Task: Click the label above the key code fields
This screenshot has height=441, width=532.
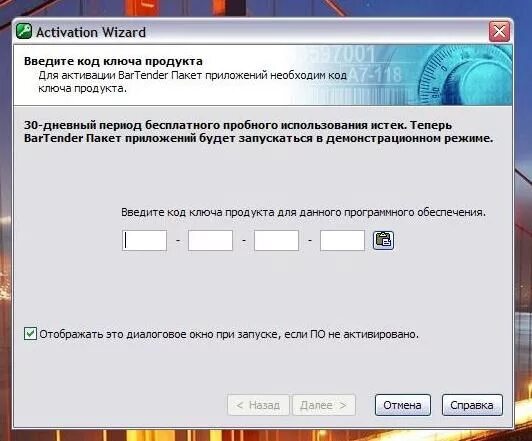Action: 303,212
